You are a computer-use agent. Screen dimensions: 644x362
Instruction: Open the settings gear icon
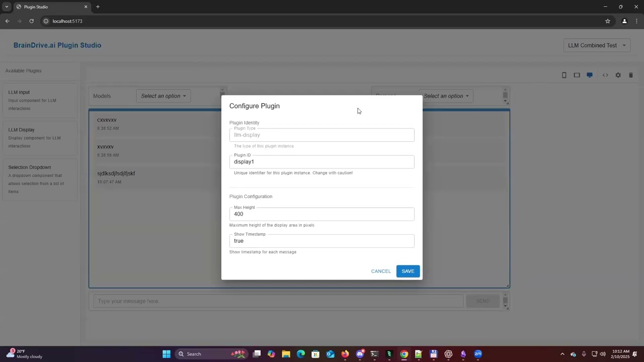pyautogui.click(x=618, y=75)
